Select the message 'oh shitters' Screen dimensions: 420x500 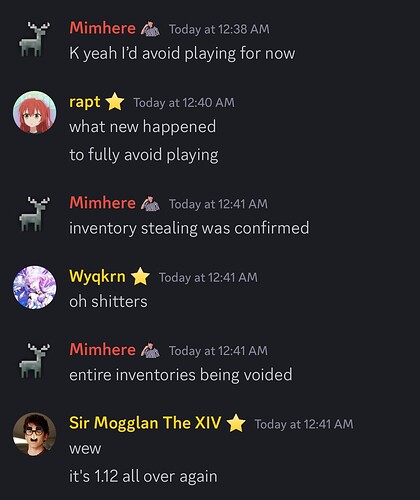click(108, 301)
